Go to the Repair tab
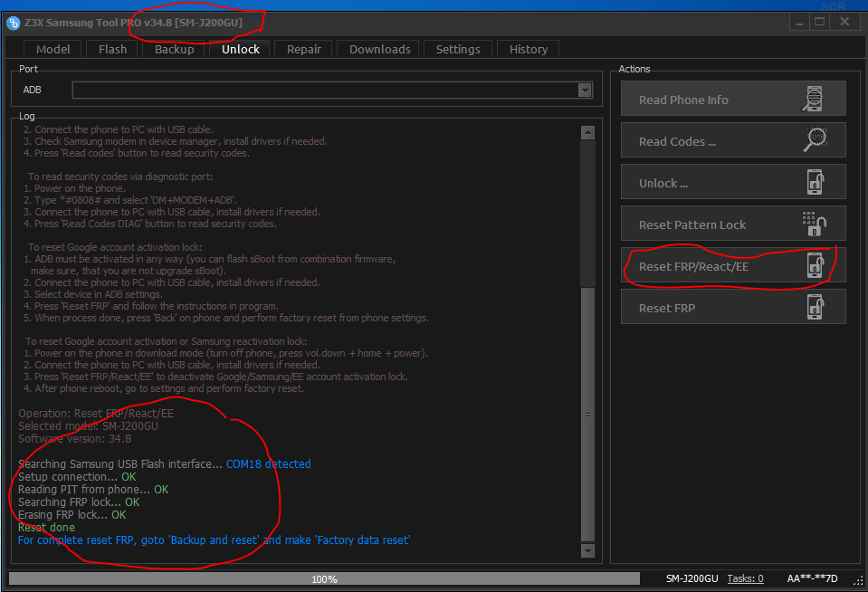Viewport: 868px width, 592px height. [x=303, y=49]
